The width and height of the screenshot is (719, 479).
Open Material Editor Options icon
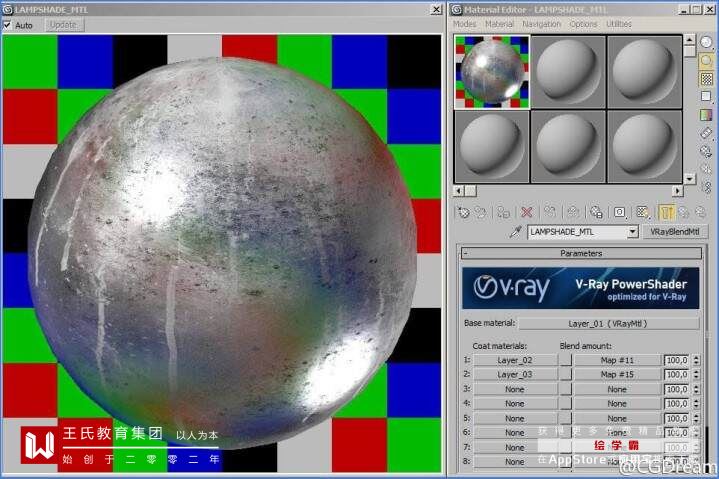pyautogui.click(x=706, y=151)
